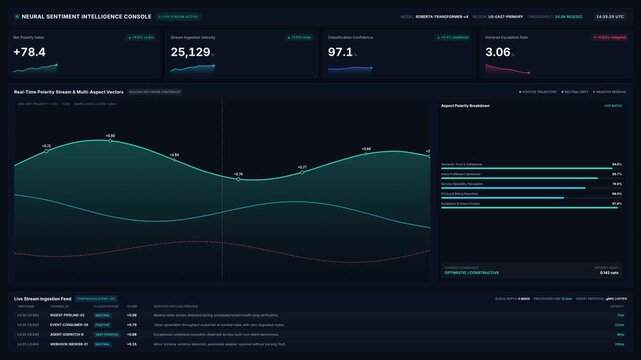Click the EVENT-CONSUMER-08 channel row
Screen dimensions: 641x360
pos(320,325)
